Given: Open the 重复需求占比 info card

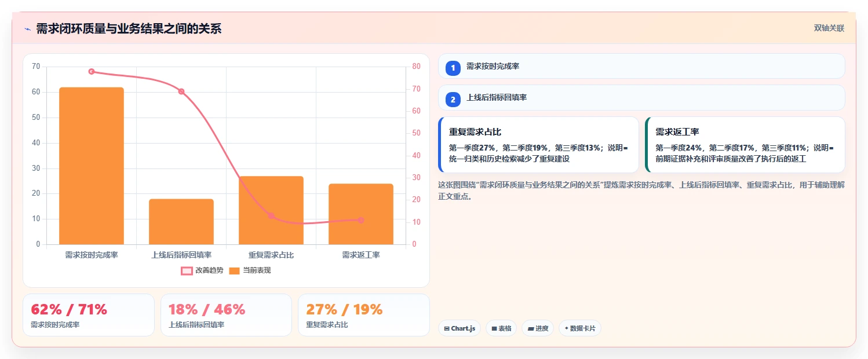Looking at the screenshot, I should (x=538, y=145).
